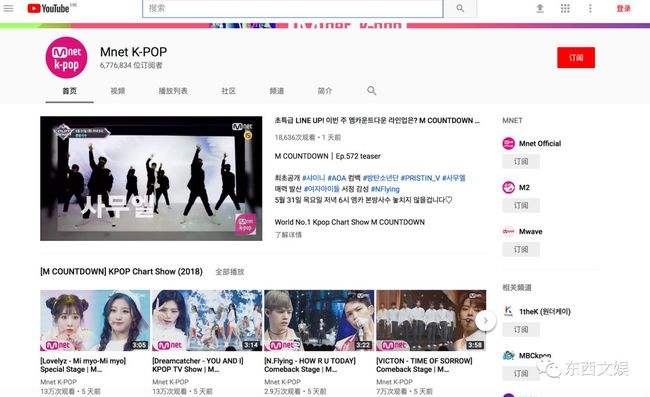The height and width of the screenshot is (397, 650).
Task: Play the featured M COUNTDOWN teaser video
Action: (151, 178)
